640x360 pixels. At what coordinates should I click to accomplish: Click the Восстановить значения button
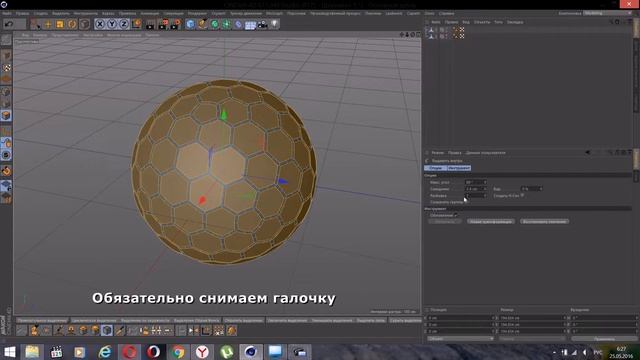tap(544, 222)
